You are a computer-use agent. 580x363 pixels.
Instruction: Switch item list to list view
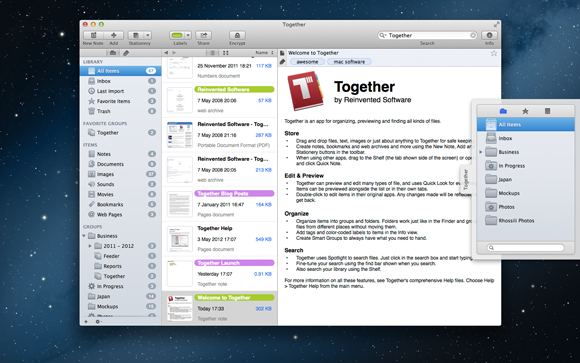pos(212,53)
